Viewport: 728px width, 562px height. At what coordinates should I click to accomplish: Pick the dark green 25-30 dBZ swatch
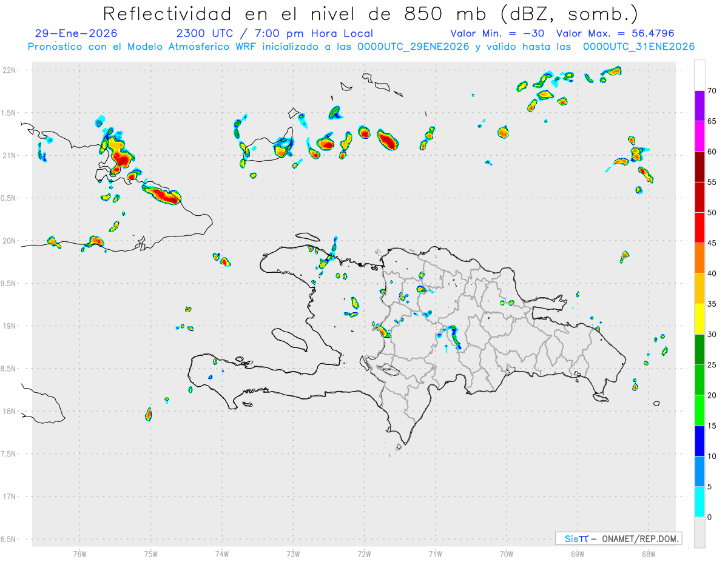(x=699, y=350)
